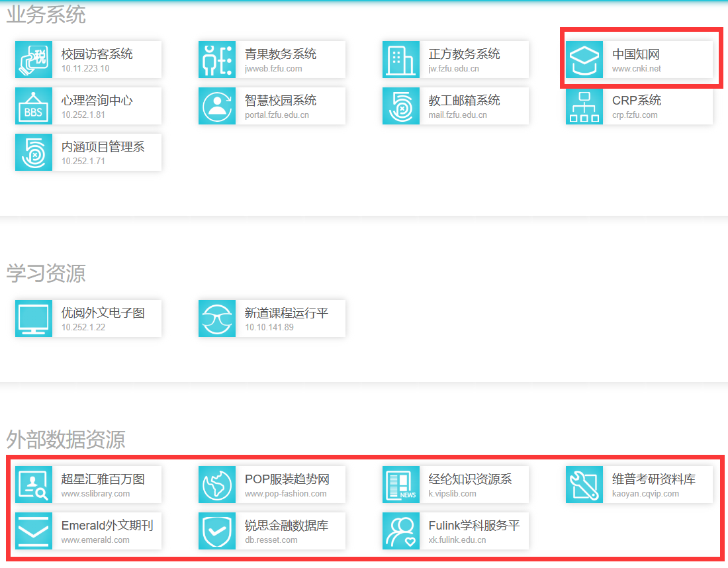Screen dimensions: 728x568
Task: Click the 新道课程运行平 glasses icon
Action: 217,318
